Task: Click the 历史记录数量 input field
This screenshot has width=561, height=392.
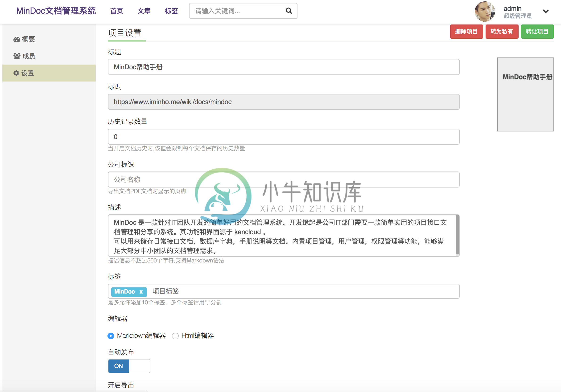Action: (x=283, y=137)
